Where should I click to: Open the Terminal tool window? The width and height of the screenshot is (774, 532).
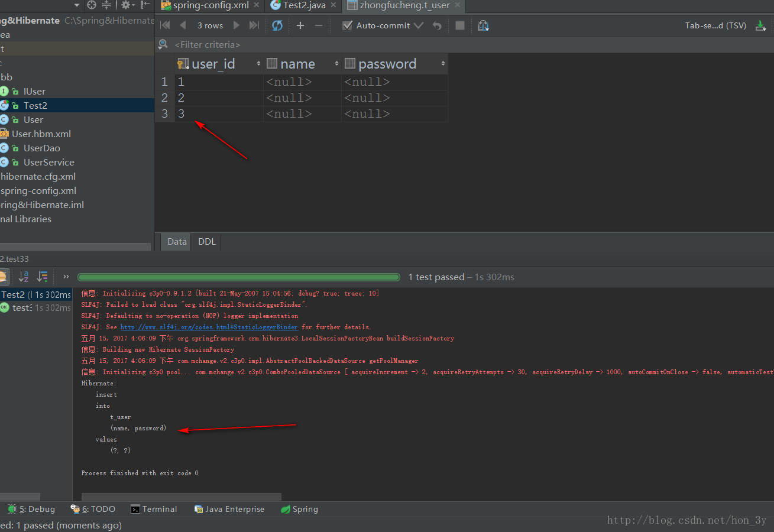coord(154,509)
